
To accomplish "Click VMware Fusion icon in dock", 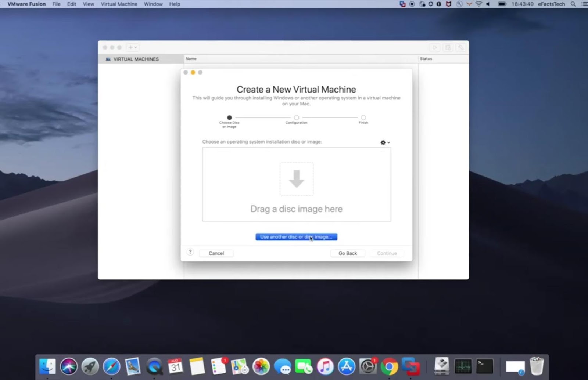I will click(x=410, y=366).
